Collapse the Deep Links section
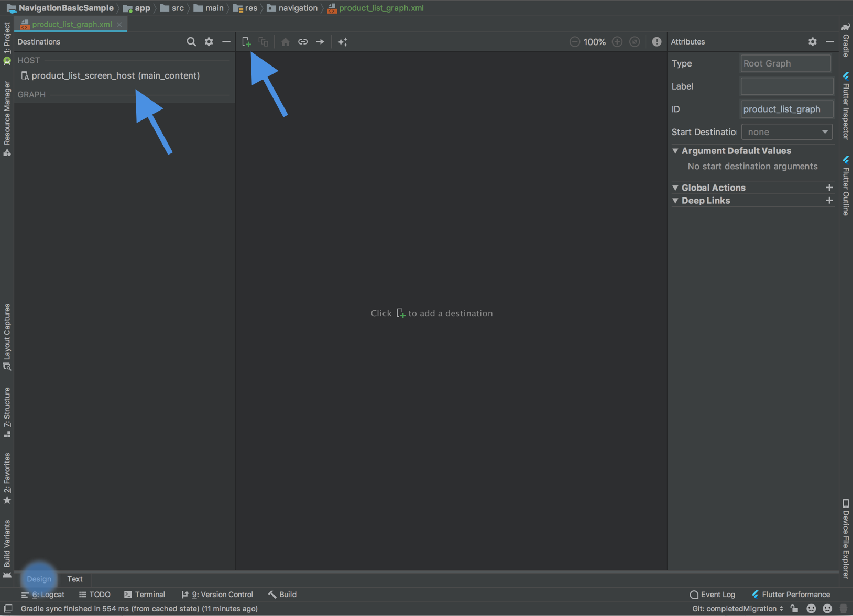853x616 pixels. click(675, 201)
